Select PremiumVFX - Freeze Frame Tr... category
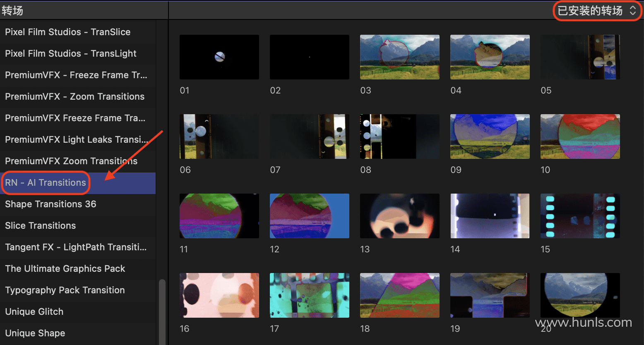 (78, 75)
